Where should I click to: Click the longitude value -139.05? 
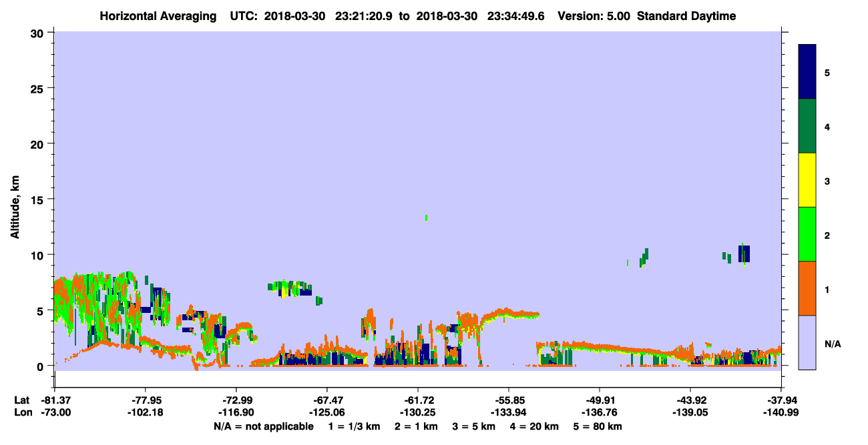click(x=690, y=412)
